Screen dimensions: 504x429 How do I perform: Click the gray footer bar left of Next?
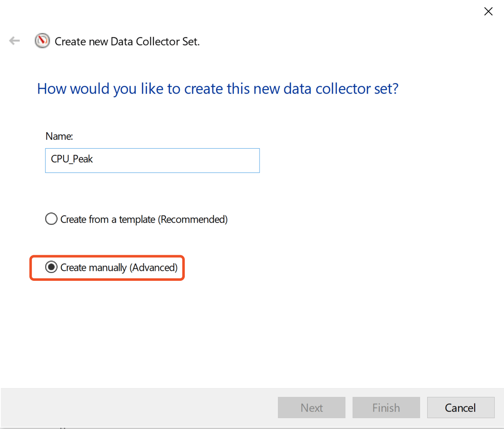pyautogui.click(x=139, y=408)
